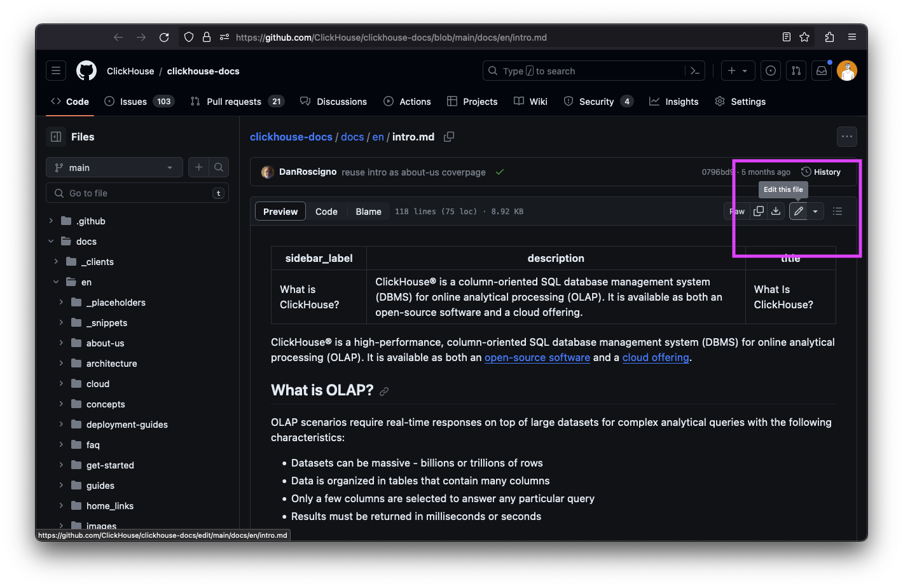Open notifications inbox icon

point(822,71)
